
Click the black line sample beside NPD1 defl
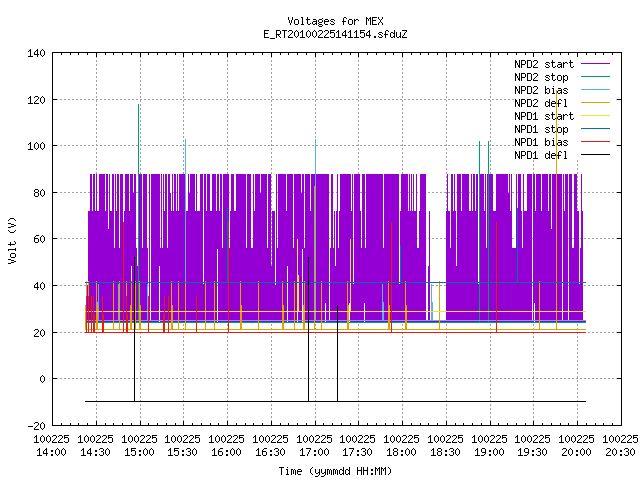[x=596, y=155]
